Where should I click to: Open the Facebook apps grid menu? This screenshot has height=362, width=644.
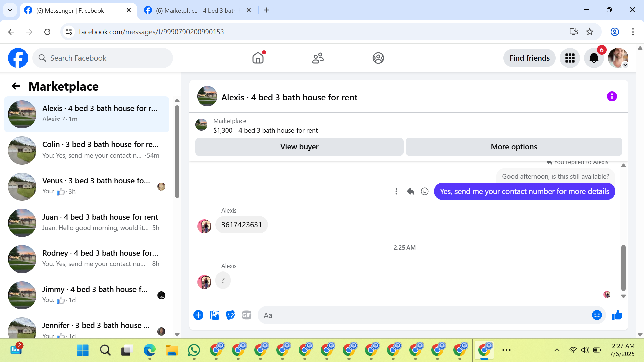pos(570,58)
